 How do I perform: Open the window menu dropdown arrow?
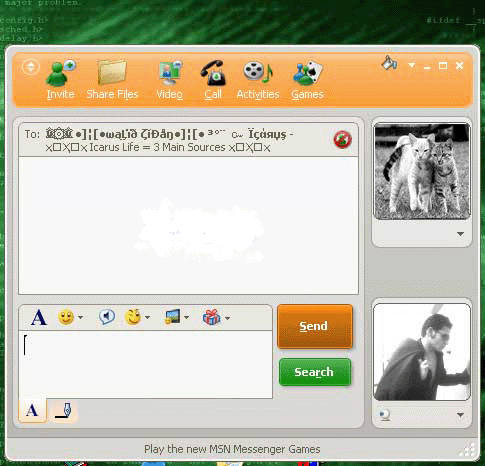pos(412,65)
